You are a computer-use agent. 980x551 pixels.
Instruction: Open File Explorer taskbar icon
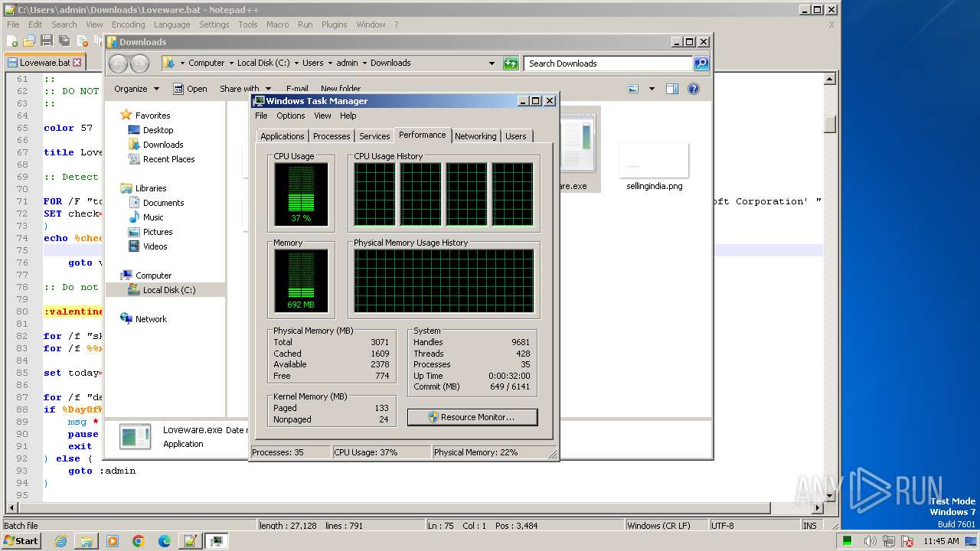(x=87, y=541)
